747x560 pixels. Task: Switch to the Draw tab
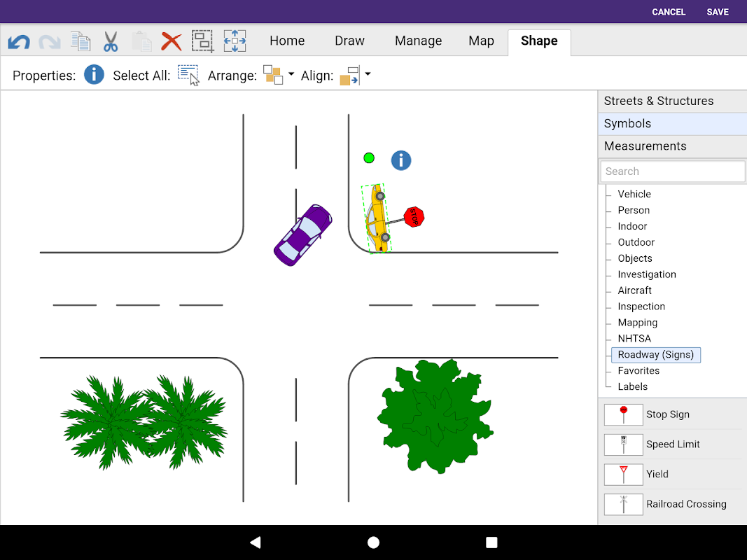click(x=349, y=41)
